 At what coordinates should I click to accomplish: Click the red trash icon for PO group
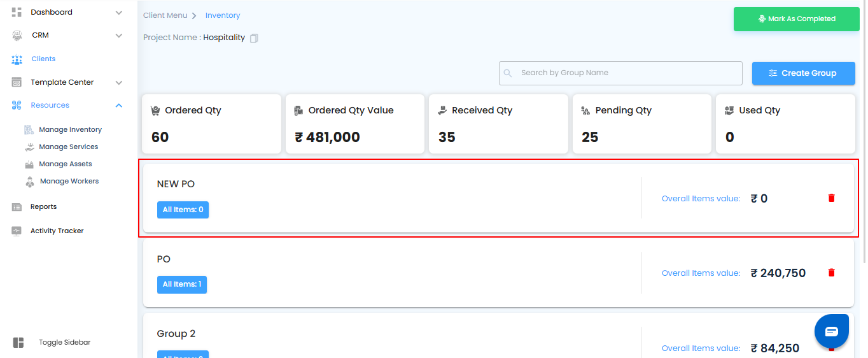coord(831,273)
